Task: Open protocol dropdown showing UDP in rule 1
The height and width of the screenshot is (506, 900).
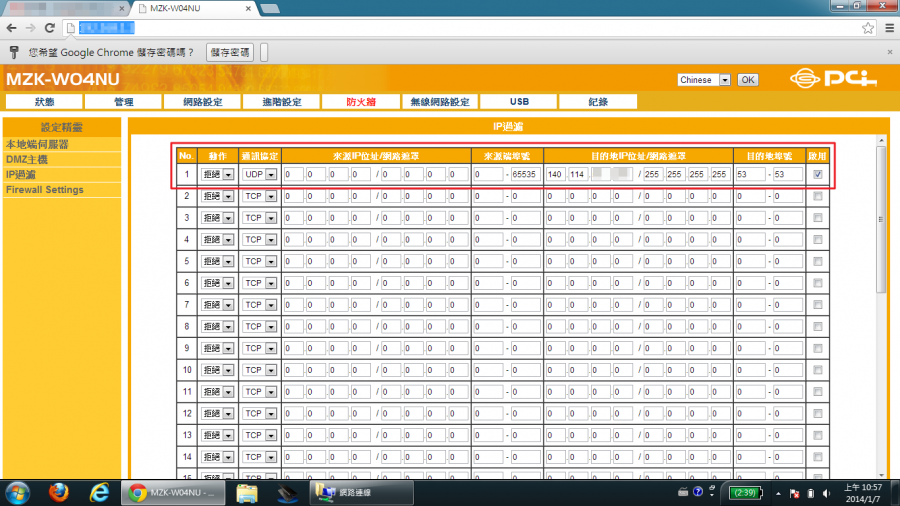Action: [x=259, y=174]
